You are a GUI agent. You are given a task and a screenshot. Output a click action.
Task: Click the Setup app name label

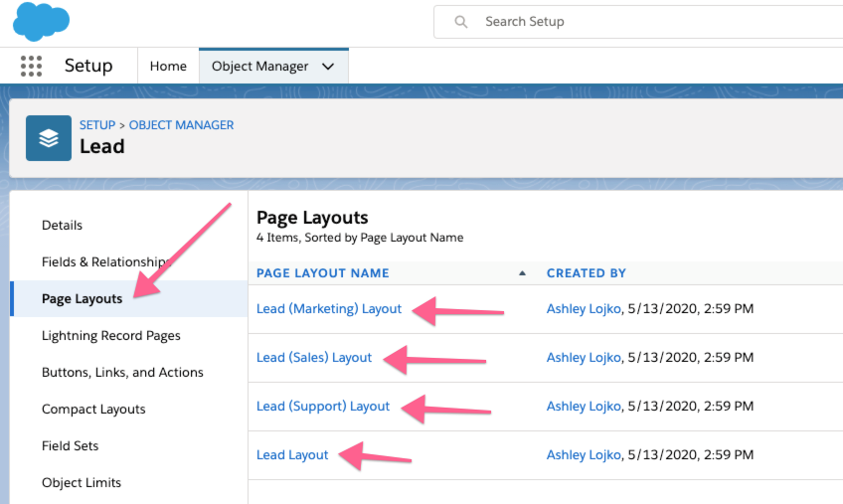[x=88, y=66]
